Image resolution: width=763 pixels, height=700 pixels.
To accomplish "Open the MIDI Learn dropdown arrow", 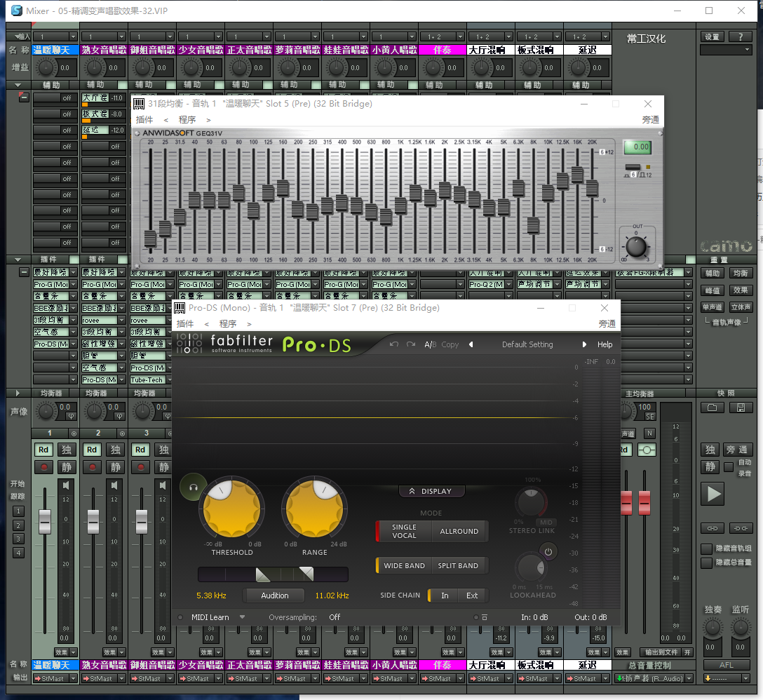I will [x=242, y=617].
